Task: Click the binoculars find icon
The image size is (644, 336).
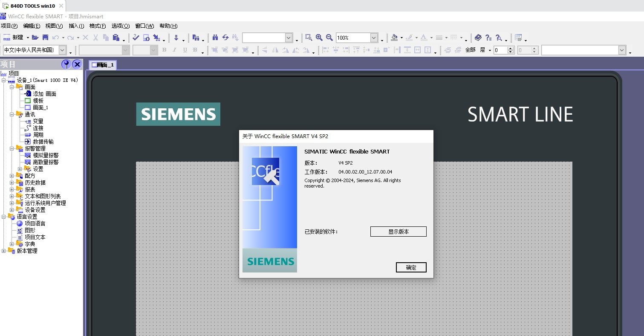Action: pyautogui.click(x=215, y=38)
